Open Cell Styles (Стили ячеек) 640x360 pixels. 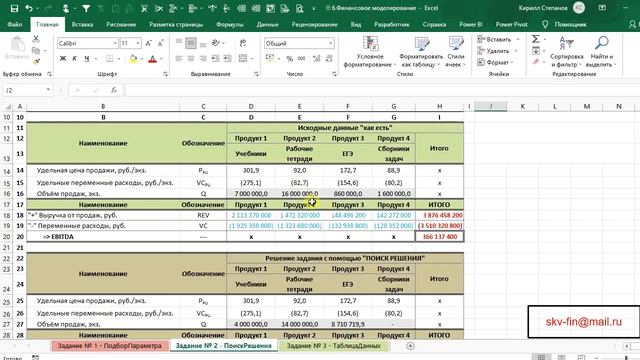point(456,51)
